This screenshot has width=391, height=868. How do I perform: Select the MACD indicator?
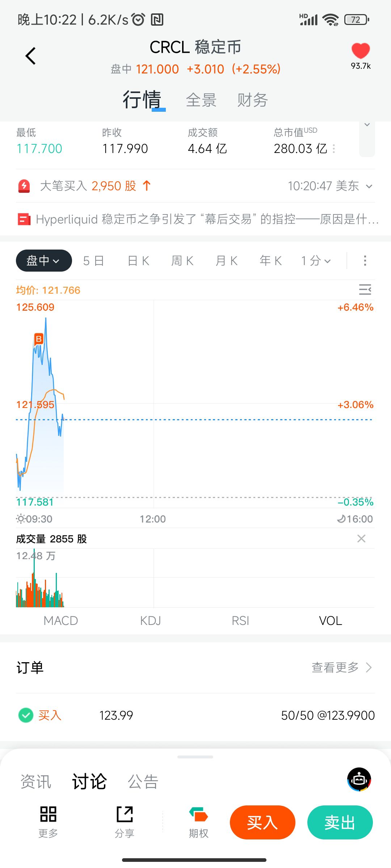click(x=61, y=621)
